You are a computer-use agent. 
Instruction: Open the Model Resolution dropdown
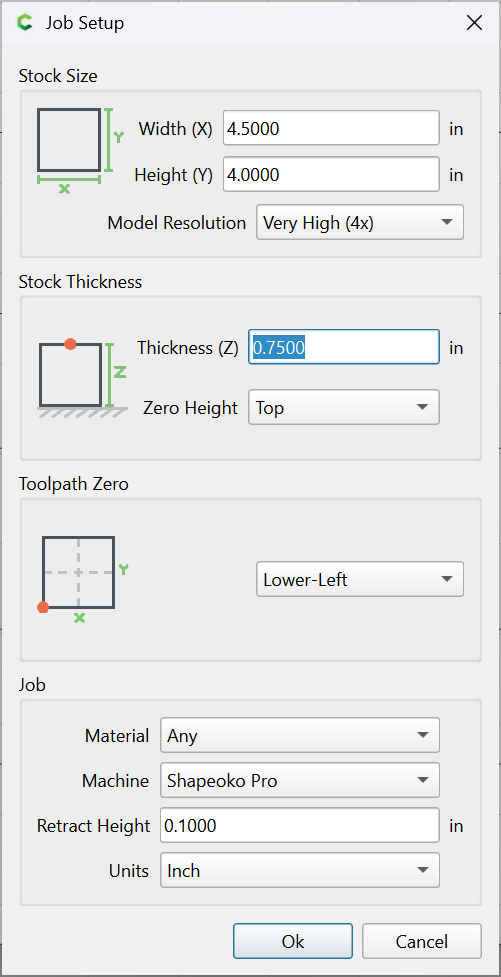tap(360, 222)
